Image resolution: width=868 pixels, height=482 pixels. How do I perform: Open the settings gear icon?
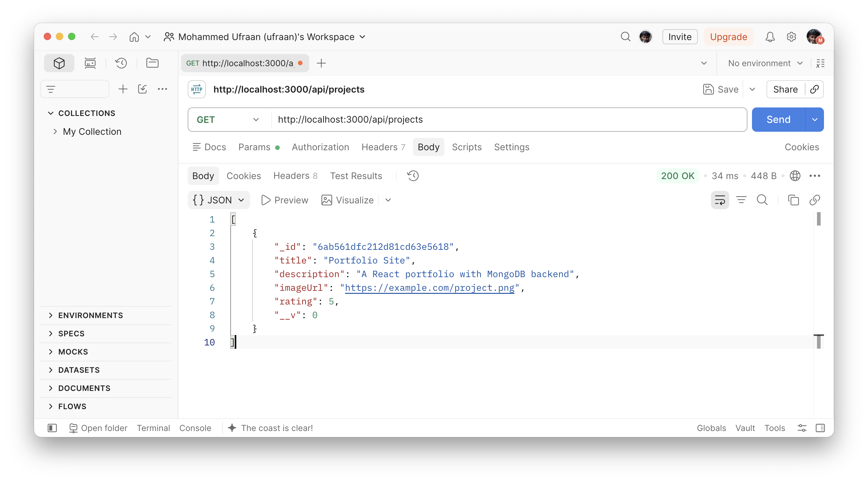(791, 36)
